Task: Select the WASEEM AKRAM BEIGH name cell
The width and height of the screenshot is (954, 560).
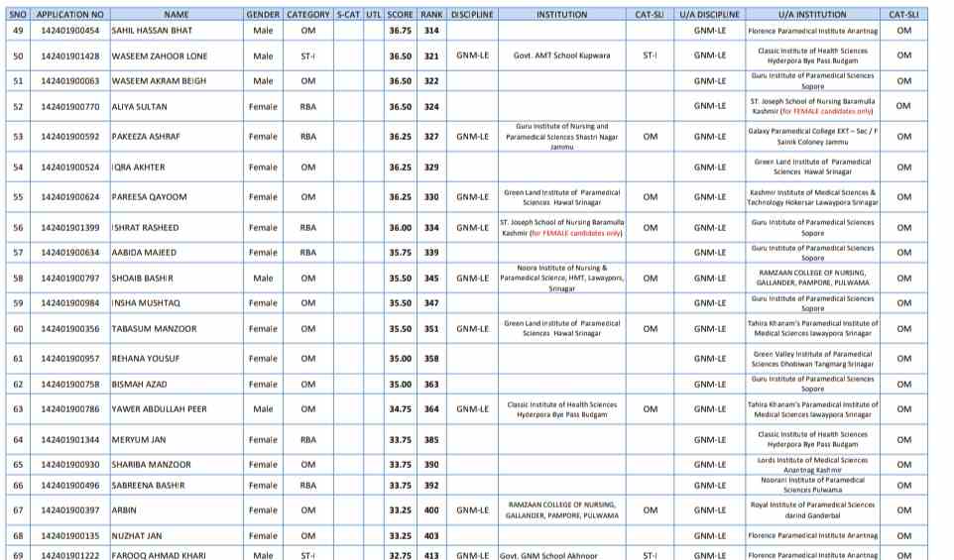Action: click(x=159, y=81)
